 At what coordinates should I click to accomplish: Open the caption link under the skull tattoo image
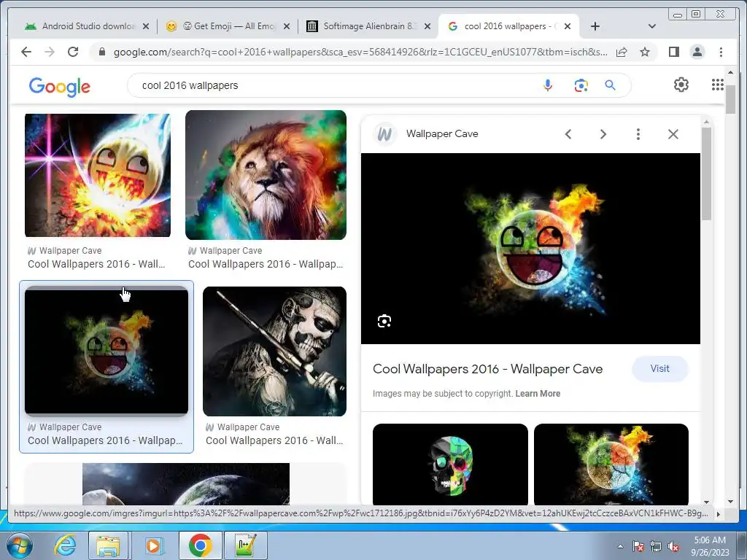tap(274, 440)
